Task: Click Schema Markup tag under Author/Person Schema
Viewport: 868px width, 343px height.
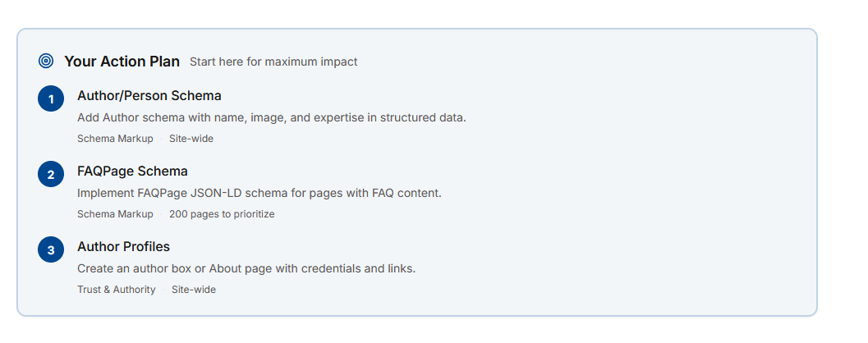Action: coord(115,139)
